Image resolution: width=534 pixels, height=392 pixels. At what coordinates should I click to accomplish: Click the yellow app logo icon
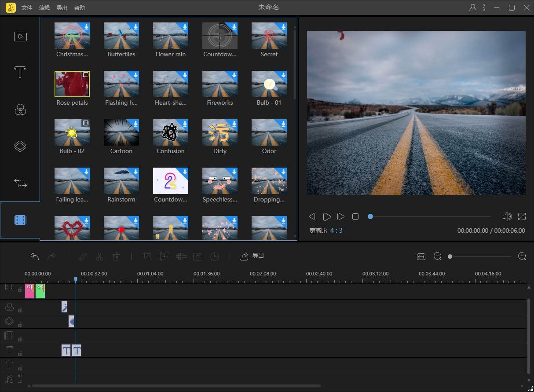pyautogui.click(x=11, y=7)
